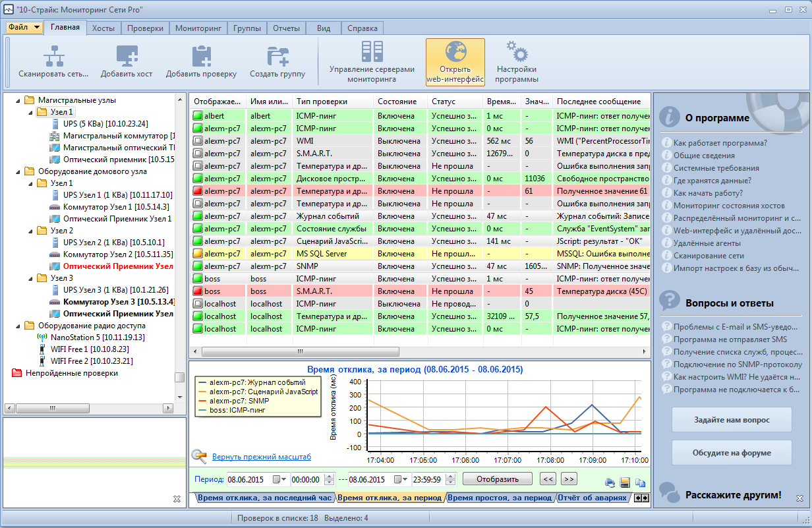Screen dimensions: 812x528
Task: Open monitoring servers management (Управление серверами мониторинга)
Action: point(372,53)
